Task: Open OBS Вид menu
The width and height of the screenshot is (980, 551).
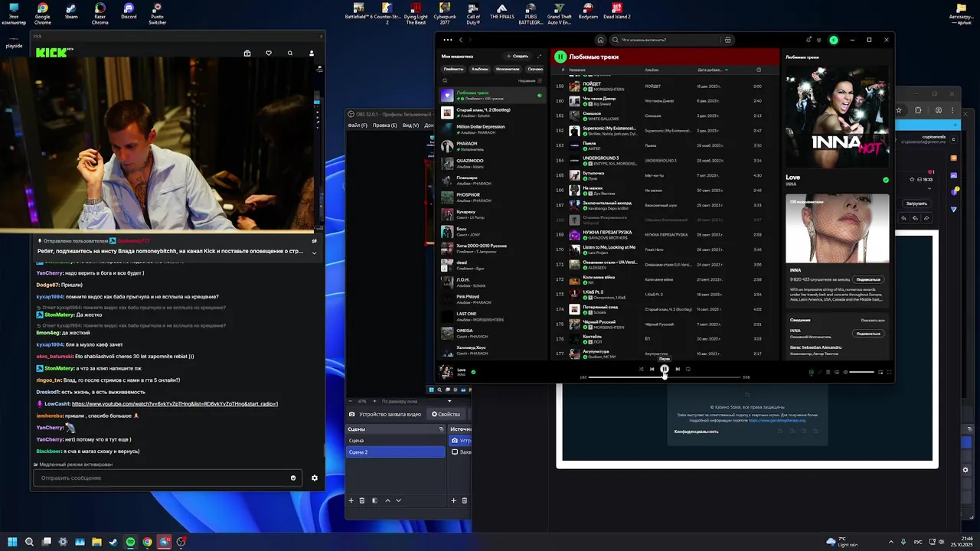Action: coord(410,125)
